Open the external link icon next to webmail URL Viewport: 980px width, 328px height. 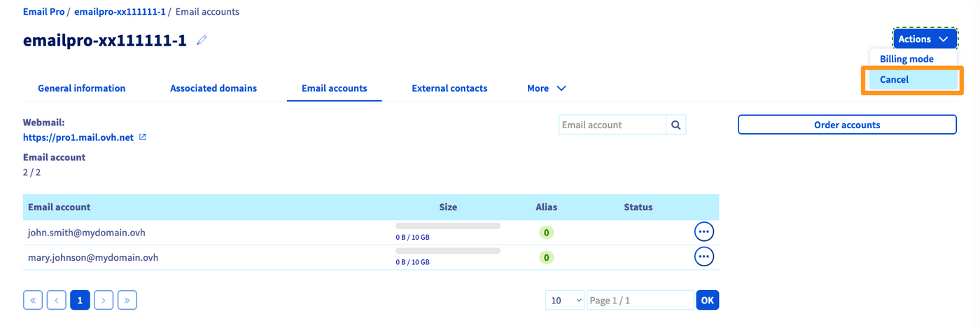(143, 137)
